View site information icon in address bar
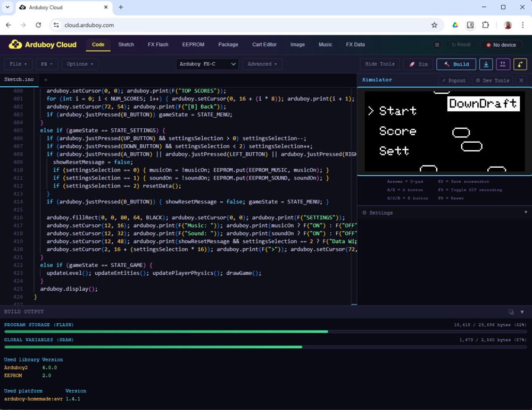 pyautogui.click(x=56, y=25)
